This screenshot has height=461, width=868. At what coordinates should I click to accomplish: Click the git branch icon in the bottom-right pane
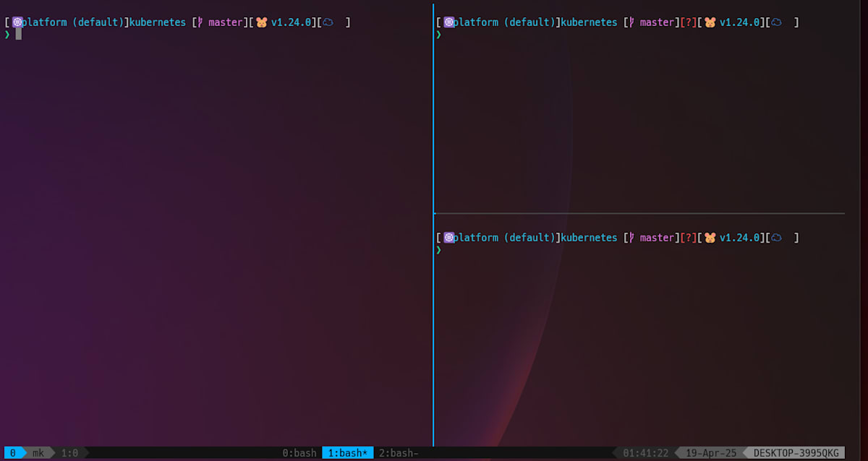[x=631, y=237]
